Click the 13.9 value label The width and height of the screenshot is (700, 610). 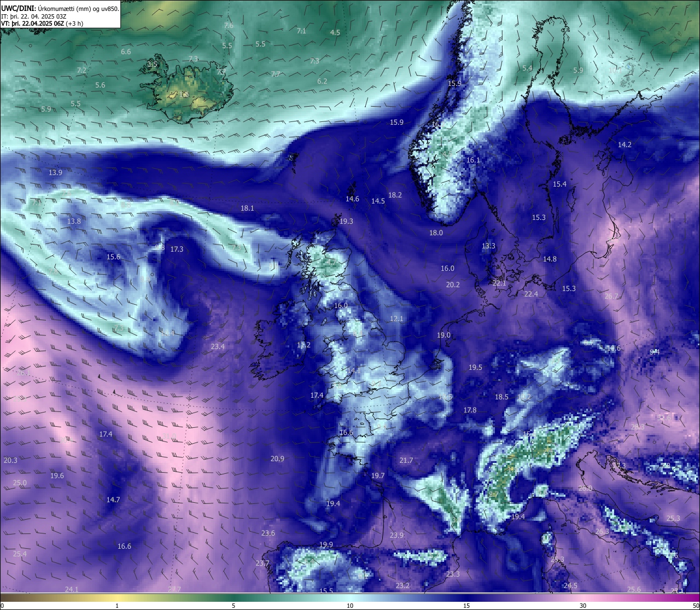tap(55, 173)
